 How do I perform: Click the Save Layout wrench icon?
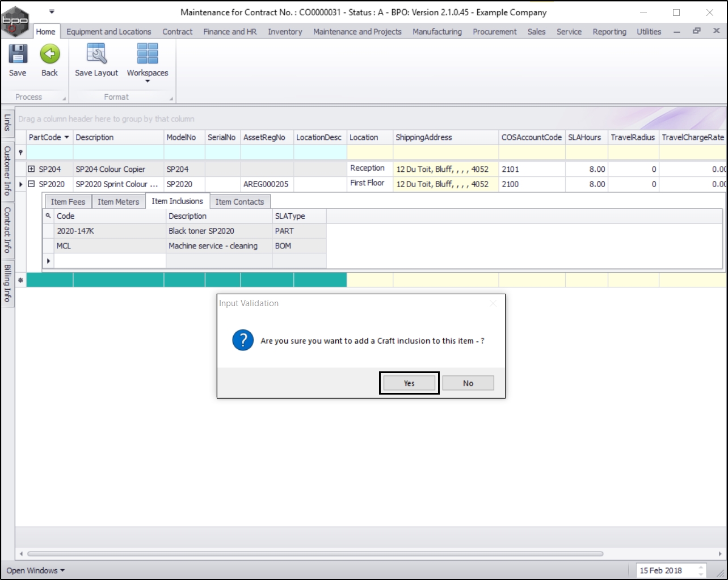click(x=96, y=54)
